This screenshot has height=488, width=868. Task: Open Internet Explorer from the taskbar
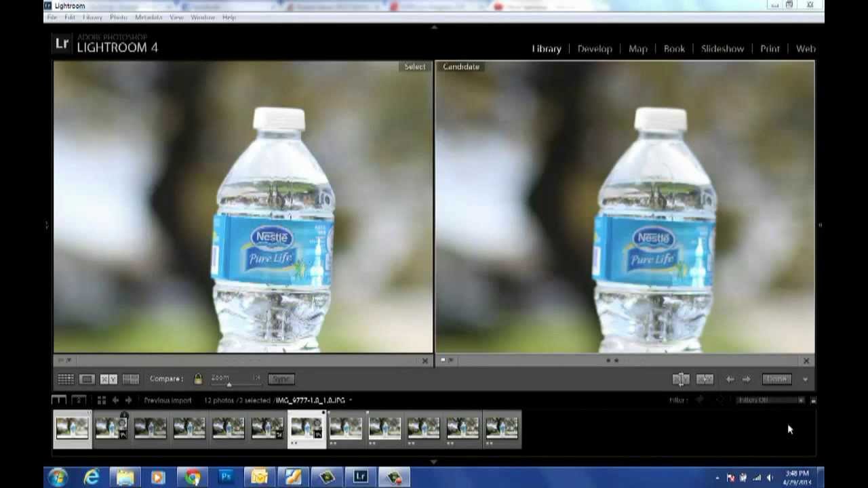pos(92,477)
